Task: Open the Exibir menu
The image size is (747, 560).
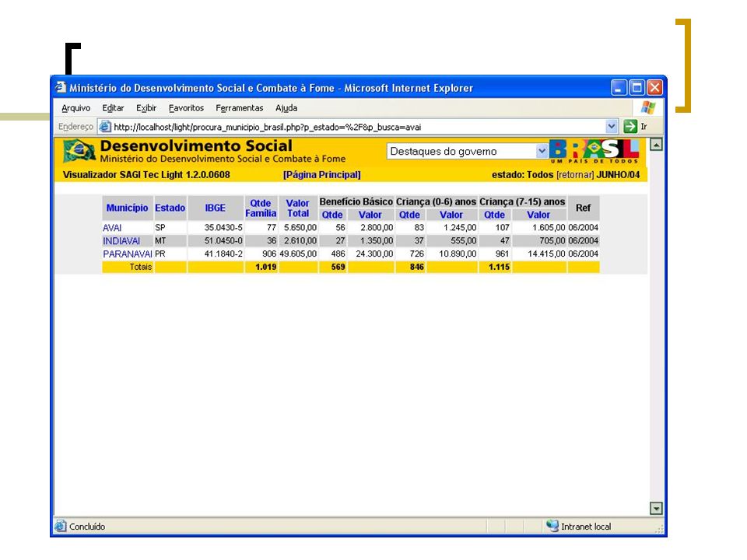Action: [146, 108]
